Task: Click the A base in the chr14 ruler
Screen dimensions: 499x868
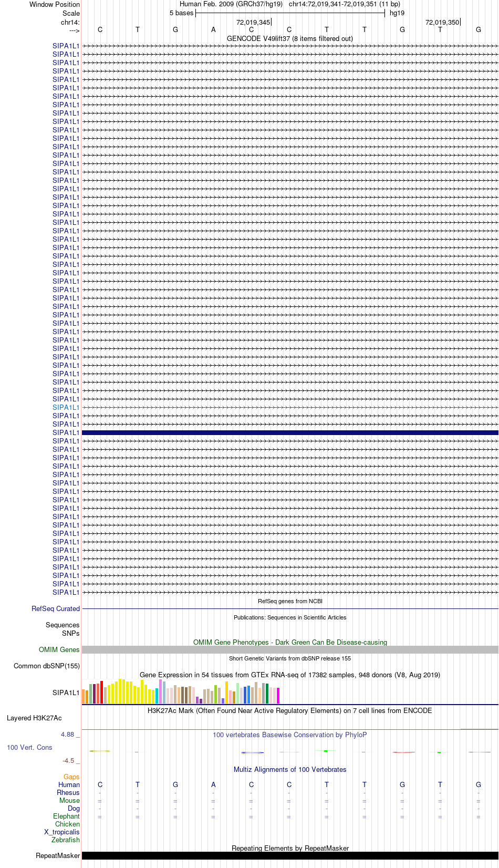Action: point(213,30)
